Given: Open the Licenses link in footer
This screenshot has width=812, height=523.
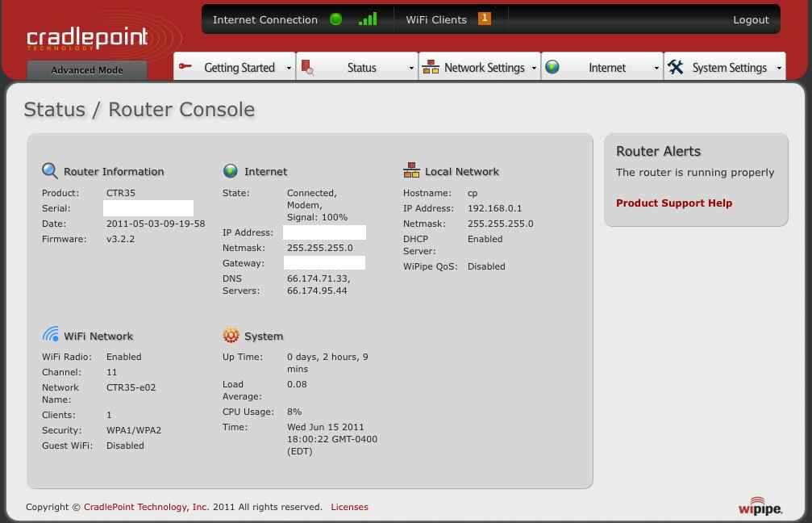Looking at the screenshot, I should 349,507.
